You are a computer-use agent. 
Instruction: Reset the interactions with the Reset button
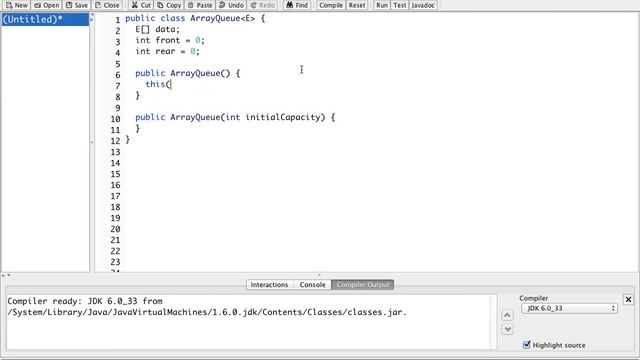357,5
